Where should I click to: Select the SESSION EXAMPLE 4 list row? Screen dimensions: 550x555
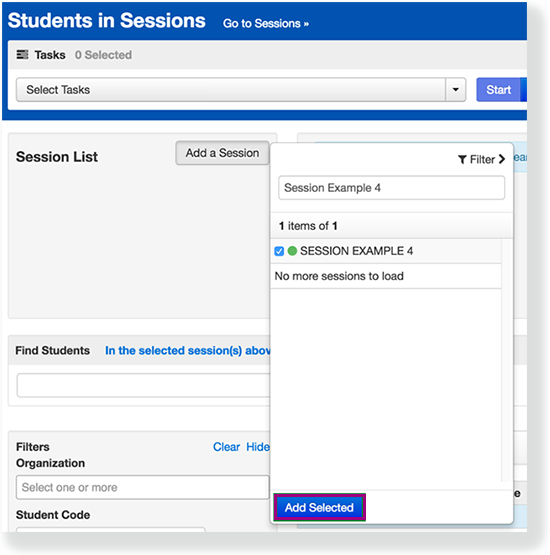(386, 251)
